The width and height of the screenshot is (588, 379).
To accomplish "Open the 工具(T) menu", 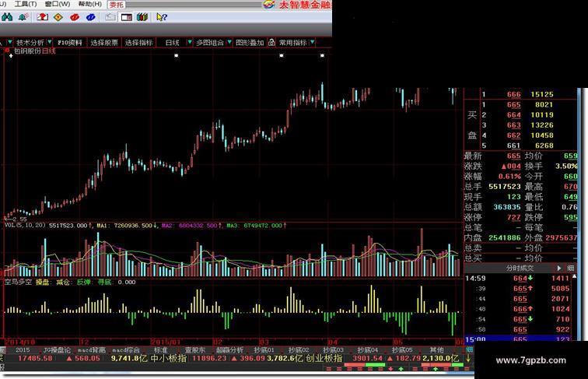I will click(26, 4).
